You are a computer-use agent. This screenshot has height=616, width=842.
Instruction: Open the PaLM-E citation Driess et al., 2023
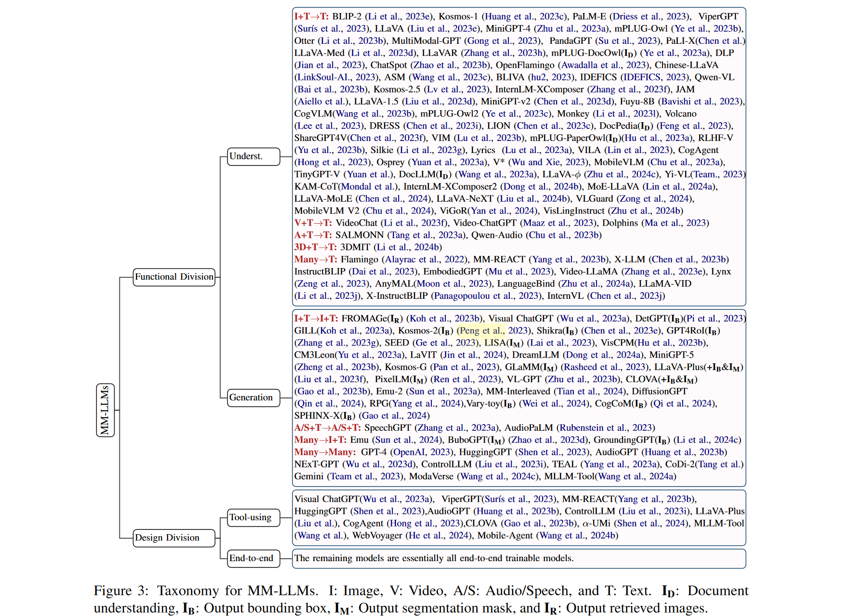coord(650,16)
